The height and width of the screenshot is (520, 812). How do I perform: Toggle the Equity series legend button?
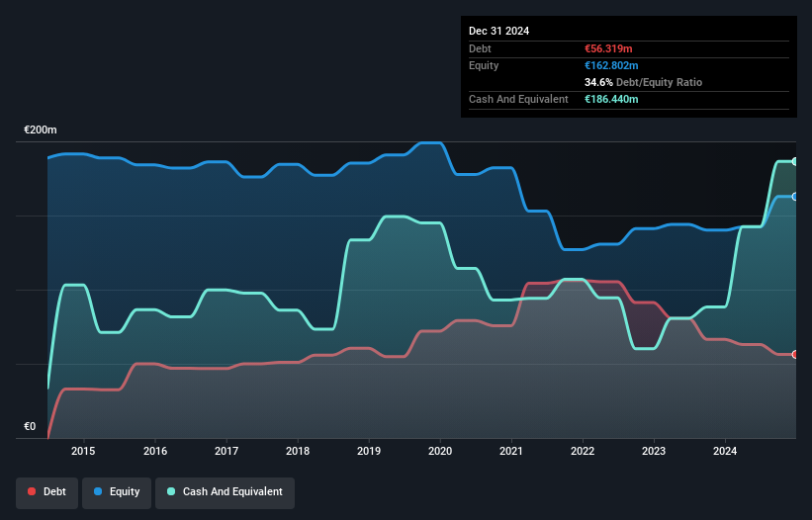(x=117, y=491)
